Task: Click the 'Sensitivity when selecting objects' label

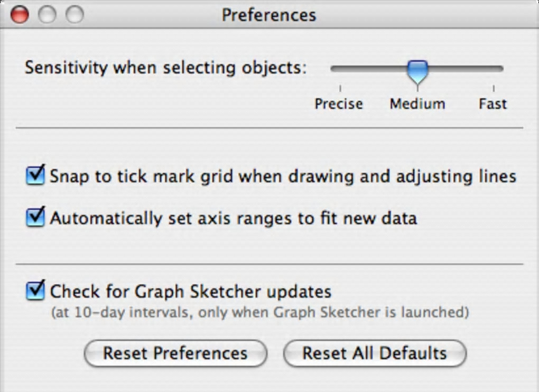Action: [x=166, y=68]
